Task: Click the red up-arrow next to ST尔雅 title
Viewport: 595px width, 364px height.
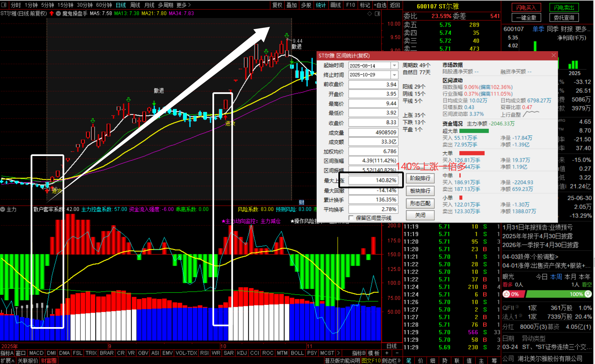Action: (x=51, y=13)
